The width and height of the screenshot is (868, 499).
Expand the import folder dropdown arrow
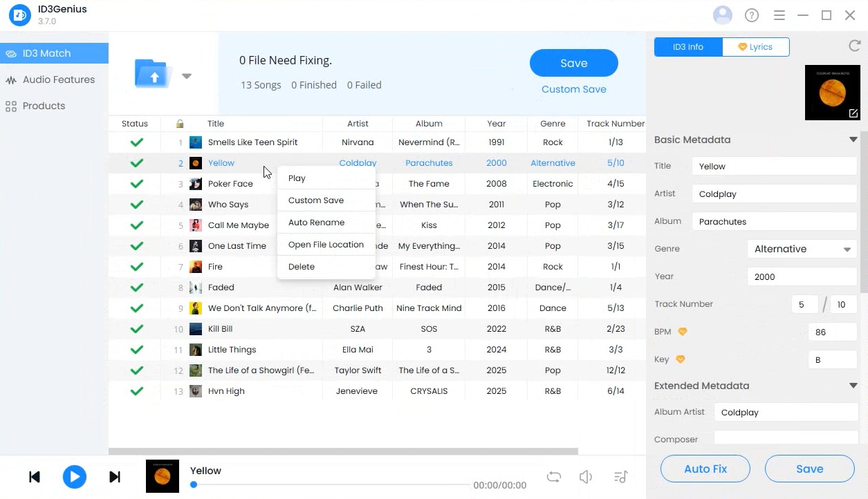(187, 76)
